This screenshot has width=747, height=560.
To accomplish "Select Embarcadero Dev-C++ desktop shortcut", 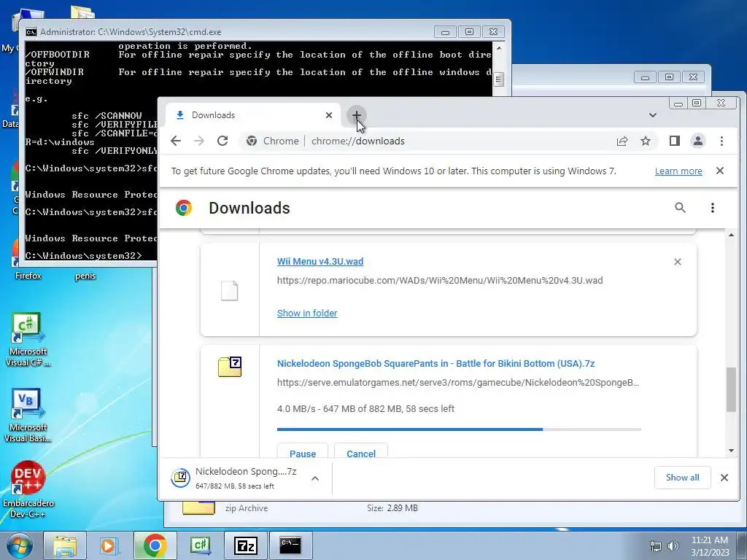I will (x=28, y=489).
